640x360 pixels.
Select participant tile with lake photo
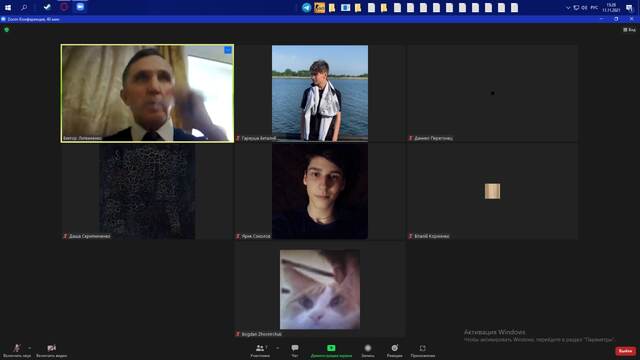click(320, 93)
